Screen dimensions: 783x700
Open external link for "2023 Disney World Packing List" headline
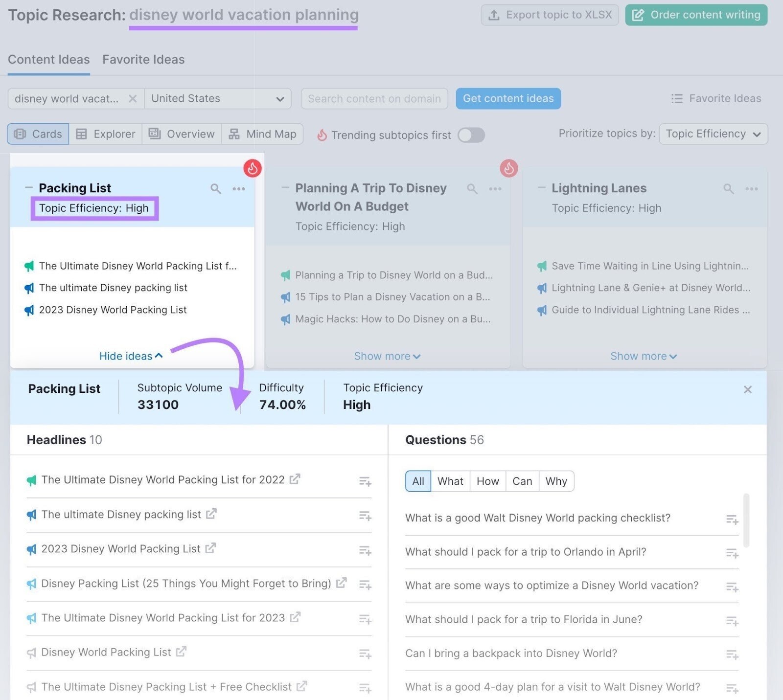[x=210, y=548]
